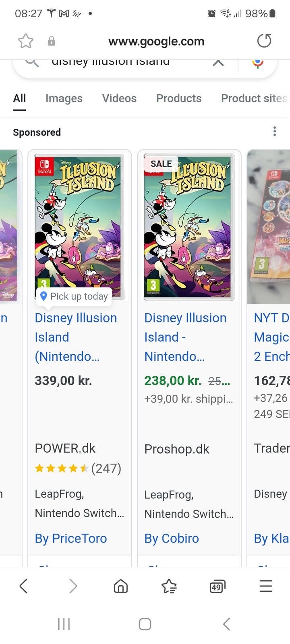290x644 pixels.
Task: Open browser hamburger menu
Action: coord(266,586)
